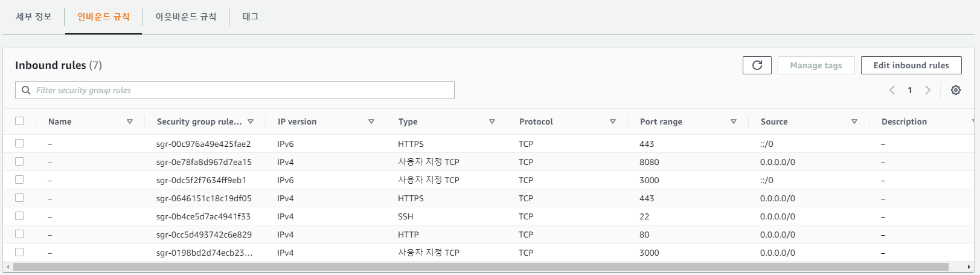
Task: Click source 0.0.0.0/0 in port 8080 row
Action: (x=778, y=162)
